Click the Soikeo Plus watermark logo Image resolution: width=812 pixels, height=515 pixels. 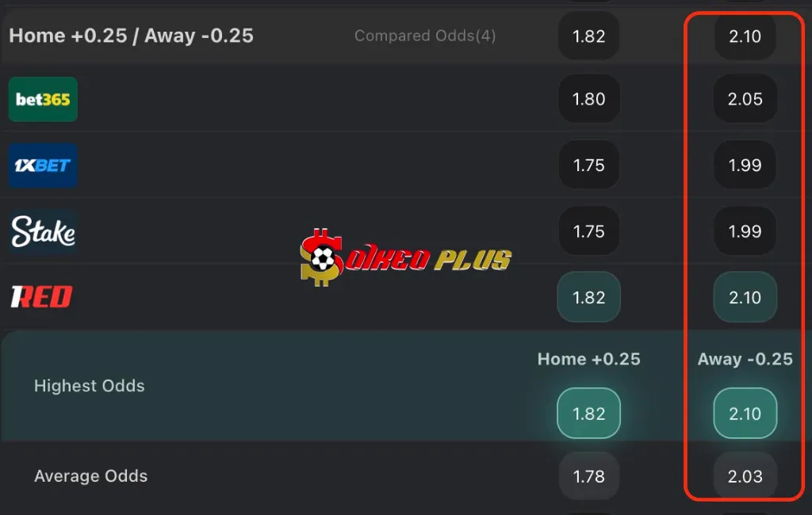point(405,257)
